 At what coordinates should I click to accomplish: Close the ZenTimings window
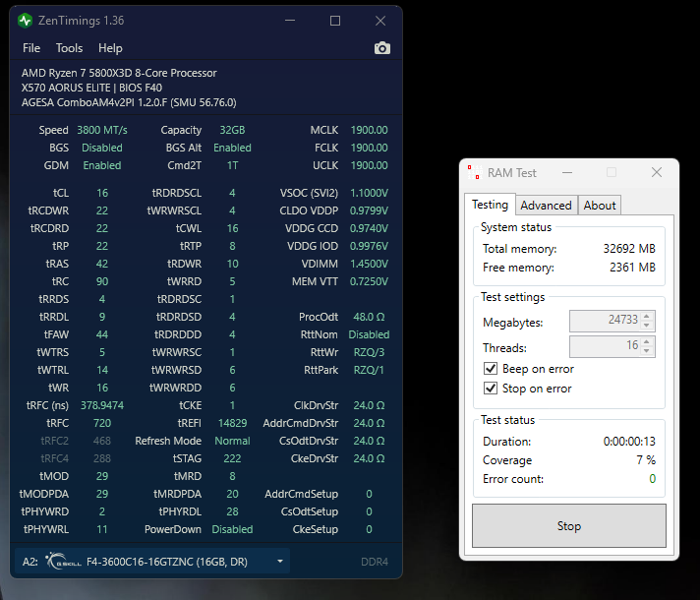point(380,21)
